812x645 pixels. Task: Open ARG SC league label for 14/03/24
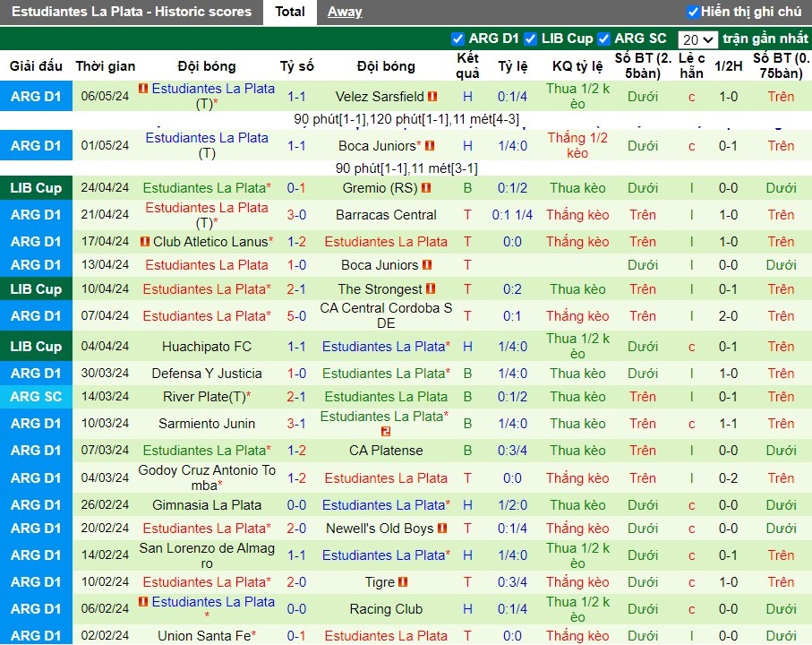(36, 396)
